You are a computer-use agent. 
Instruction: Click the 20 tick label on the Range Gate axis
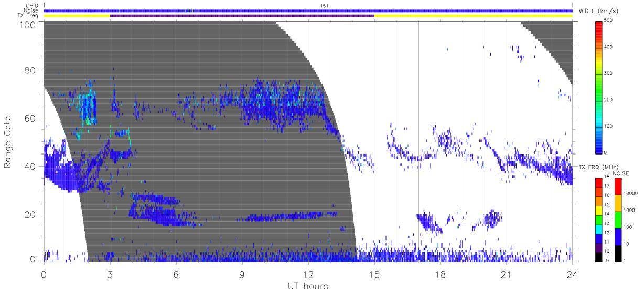tap(30, 214)
